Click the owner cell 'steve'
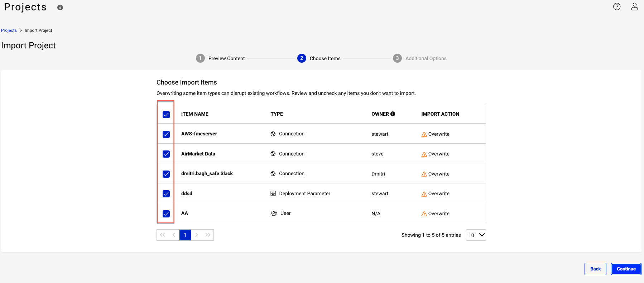Viewport: 644px width, 283px height. point(378,154)
